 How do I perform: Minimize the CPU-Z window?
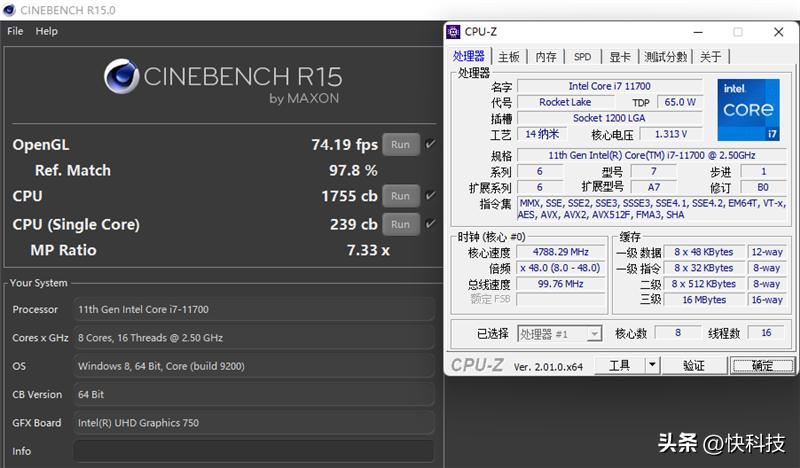(698, 32)
